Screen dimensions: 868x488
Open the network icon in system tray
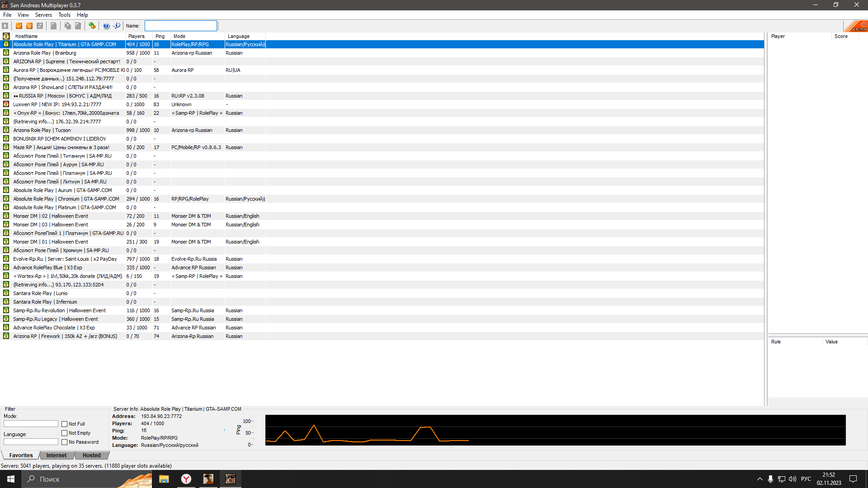tap(782, 479)
